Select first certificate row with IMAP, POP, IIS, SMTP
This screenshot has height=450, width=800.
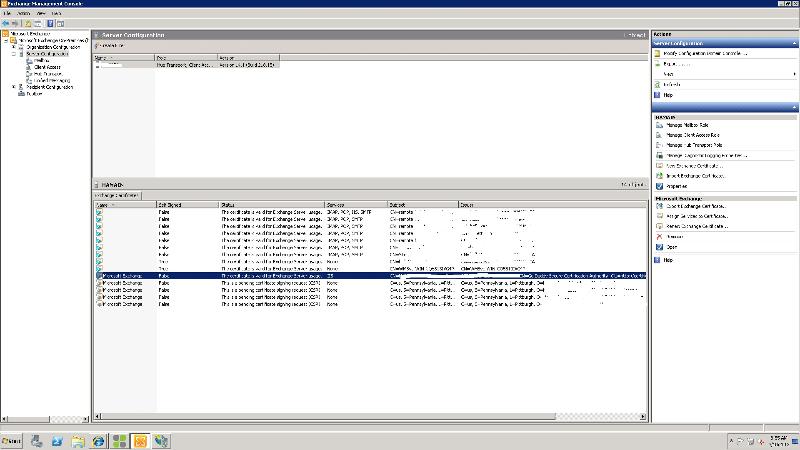(x=370, y=212)
